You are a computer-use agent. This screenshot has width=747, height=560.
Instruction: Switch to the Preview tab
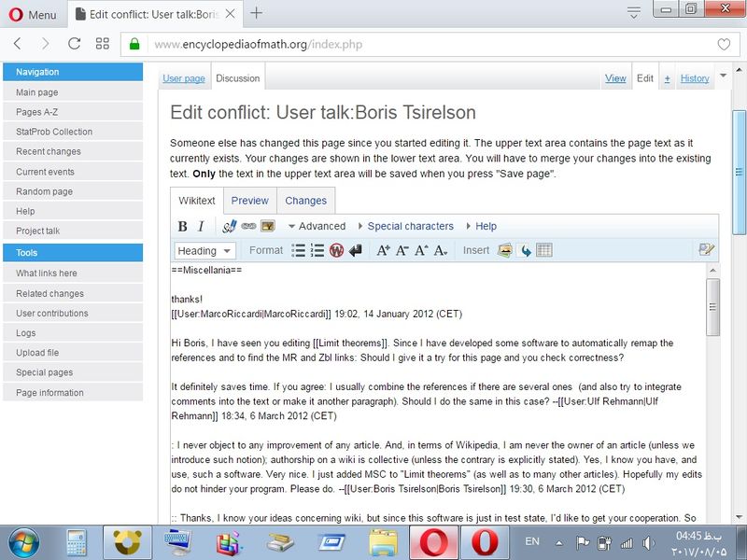pyautogui.click(x=249, y=201)
